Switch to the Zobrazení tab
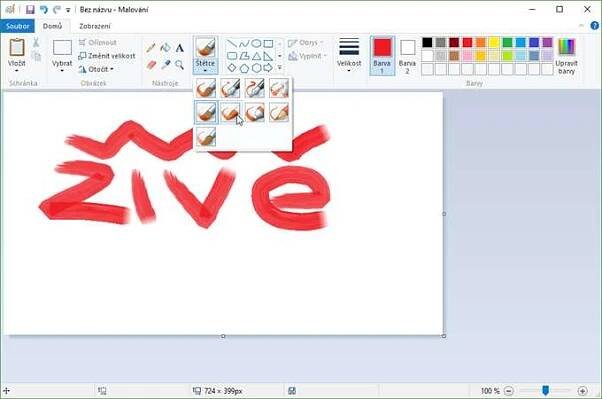 (95, 26)
